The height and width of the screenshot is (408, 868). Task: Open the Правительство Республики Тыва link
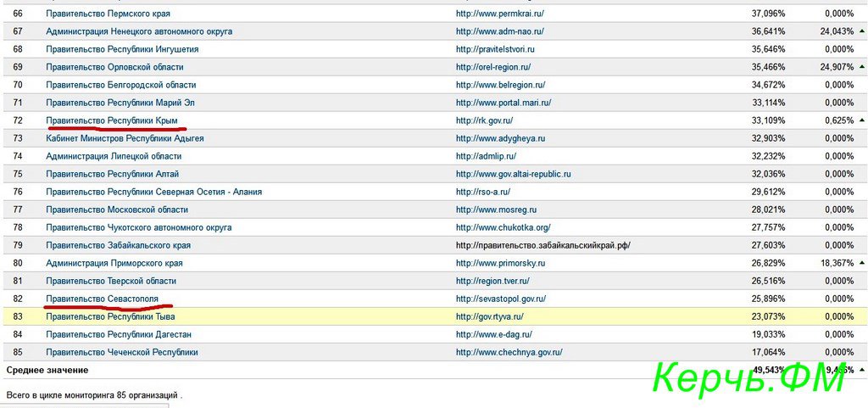click(x=110, y=316)
